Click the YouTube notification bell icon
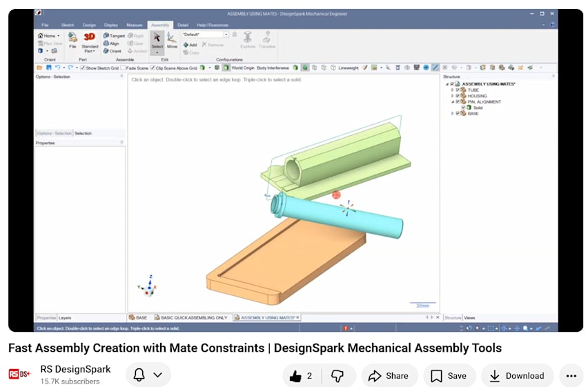Viewport: 588px width, 387px height. point(139,375)
